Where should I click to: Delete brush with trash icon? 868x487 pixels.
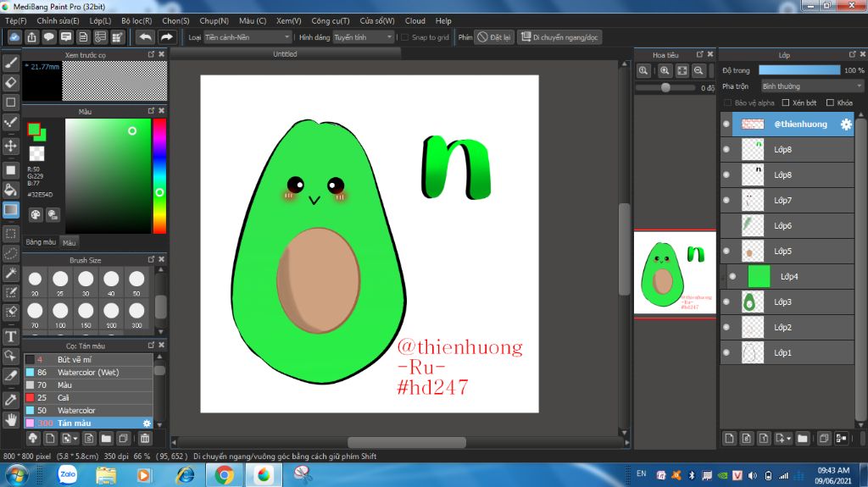[x=144, y=439]
